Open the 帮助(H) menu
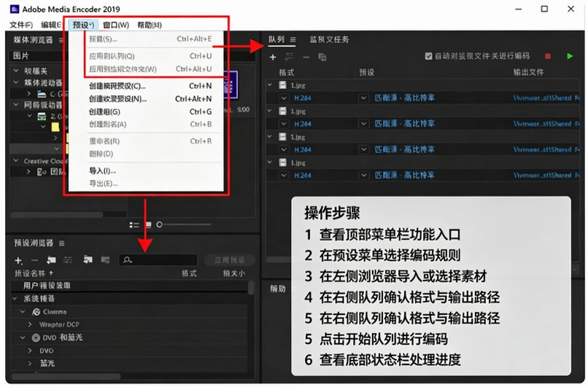This screenshot has width=588, height=387. point(150,25)
